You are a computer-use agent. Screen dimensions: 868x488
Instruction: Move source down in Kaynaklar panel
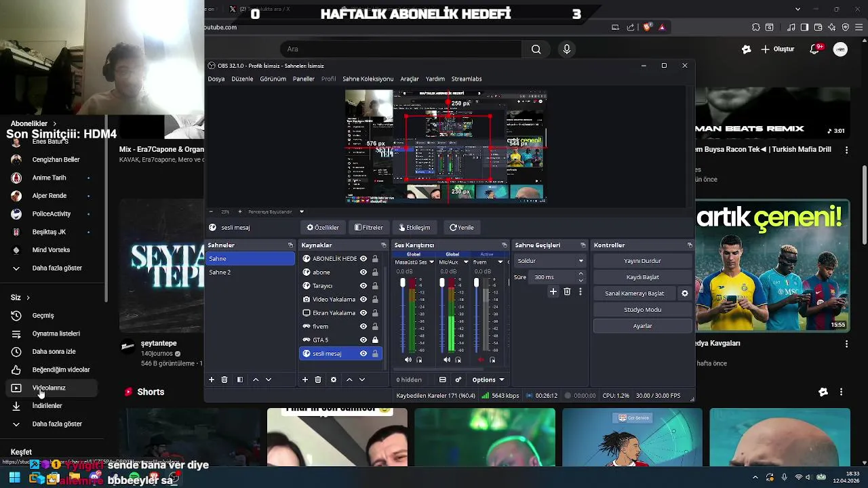[362, 380]
